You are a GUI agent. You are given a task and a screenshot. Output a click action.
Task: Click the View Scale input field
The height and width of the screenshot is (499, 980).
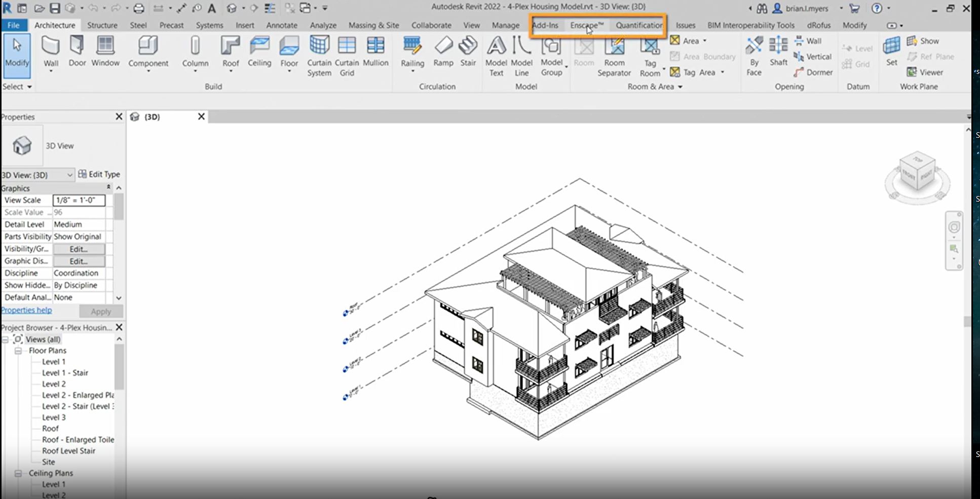(x=79, y=200)
